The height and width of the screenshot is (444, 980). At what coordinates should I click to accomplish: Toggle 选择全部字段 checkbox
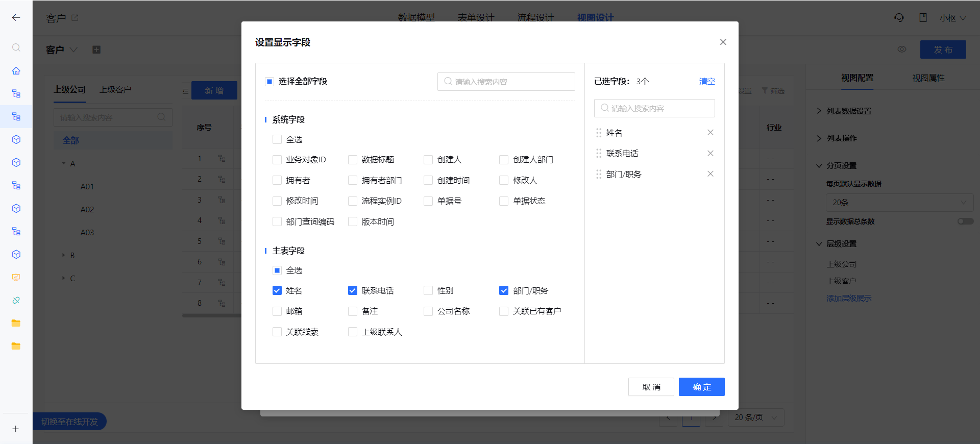tap(269, 82)
